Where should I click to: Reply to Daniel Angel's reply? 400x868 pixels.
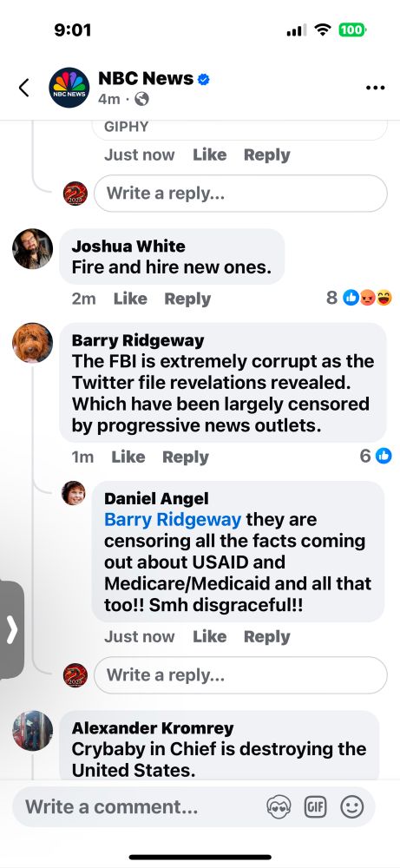[266, 636]
